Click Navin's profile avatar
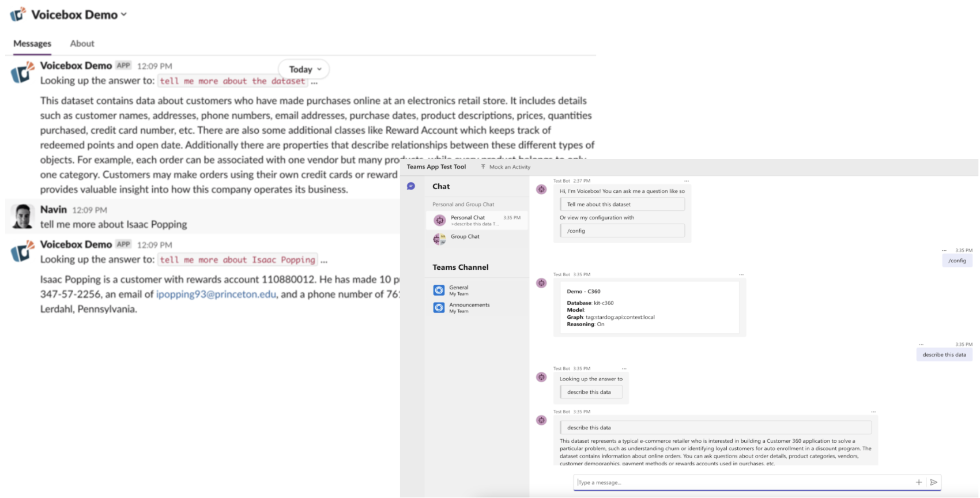The image size is (980, 498). [22, 216]
